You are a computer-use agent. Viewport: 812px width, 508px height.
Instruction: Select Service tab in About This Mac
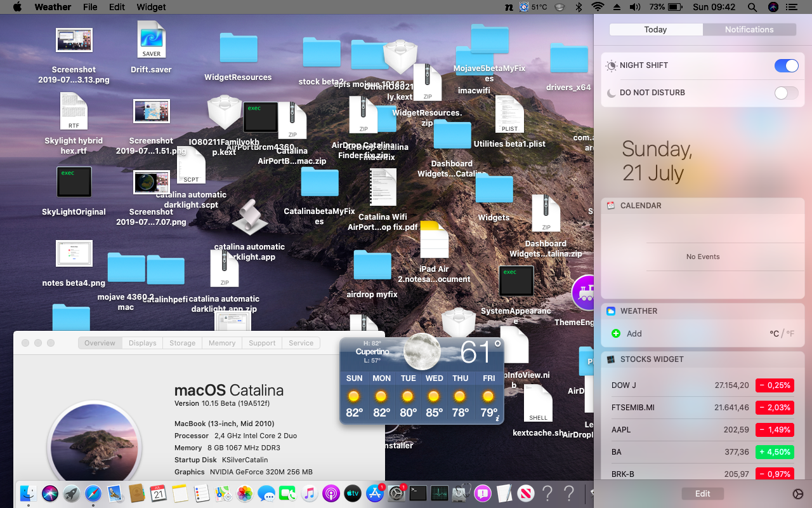[301, 343]
